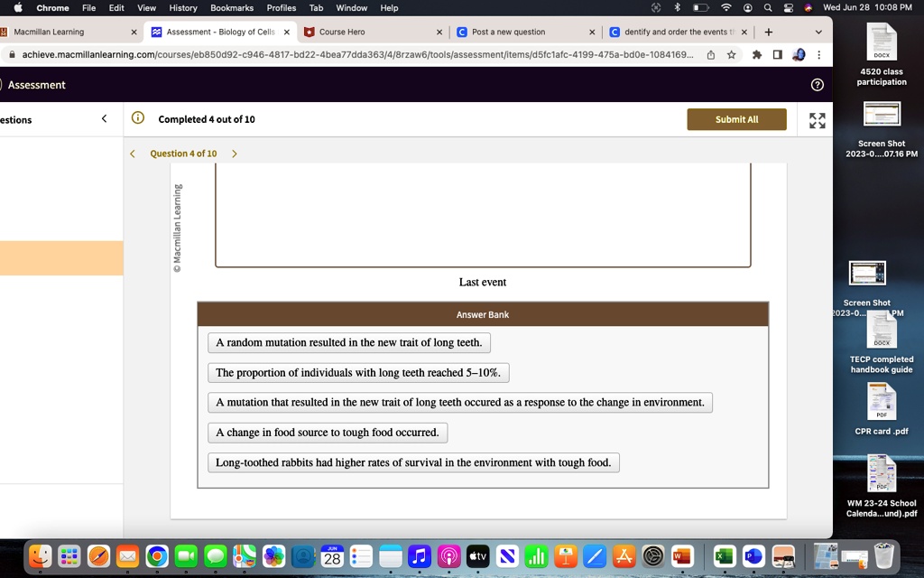Open Microsoft Word from the Dock
This screenshot has height=578, width=924.
pos(681,555)
